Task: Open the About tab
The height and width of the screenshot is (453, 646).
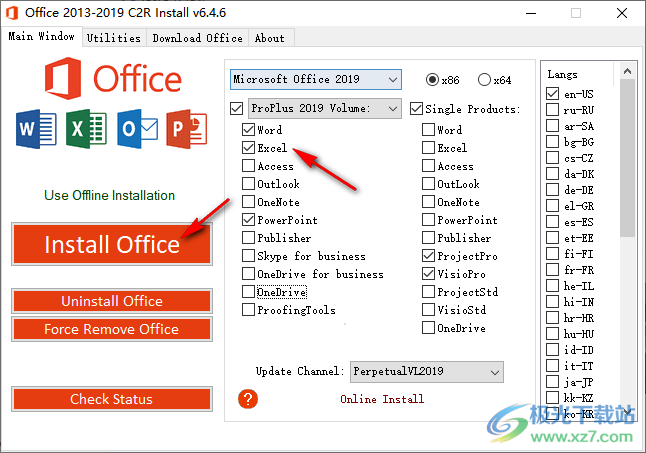Action: click(269, 38)
